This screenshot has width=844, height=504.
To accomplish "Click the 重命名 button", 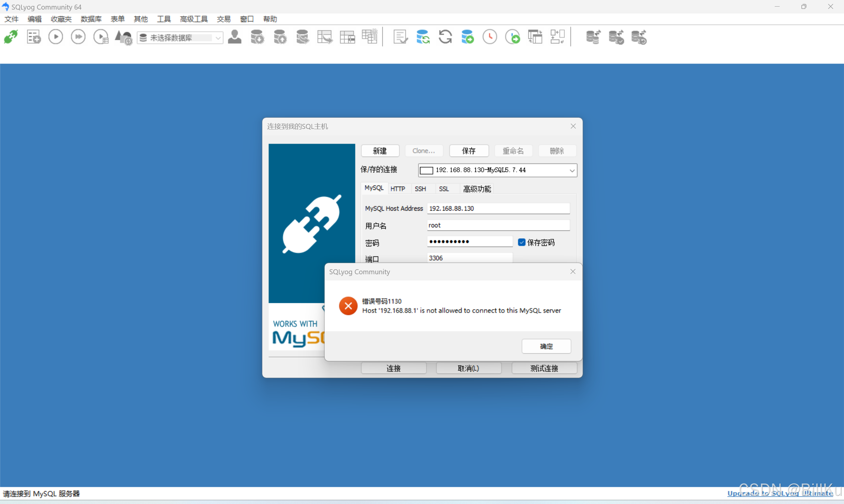I will (x=513, y=151).
